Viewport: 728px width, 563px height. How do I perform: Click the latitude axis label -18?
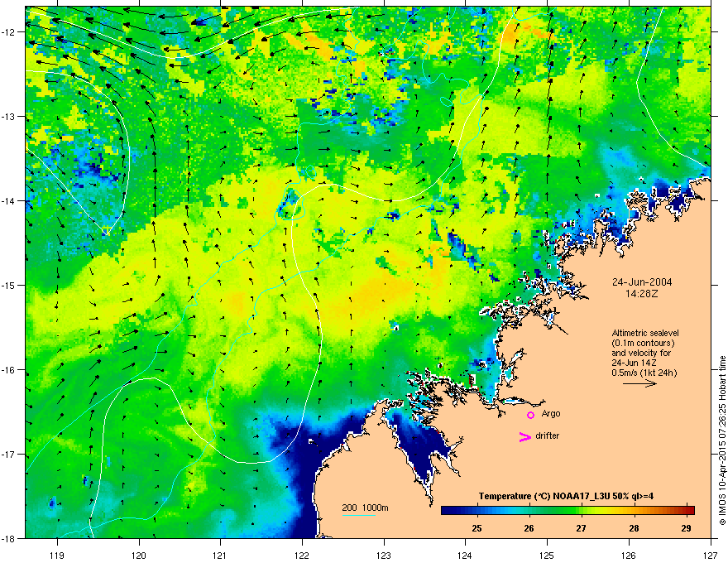[x=9, y=538]
